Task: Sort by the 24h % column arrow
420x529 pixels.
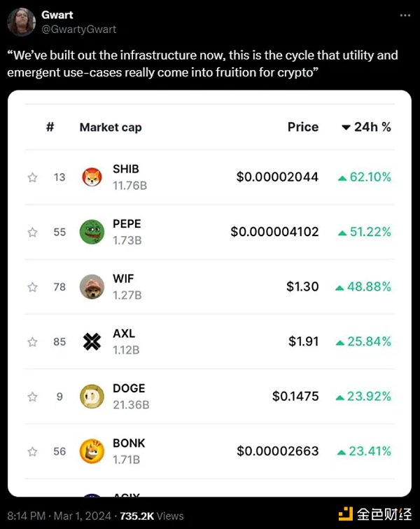Action: tap(346, 128)
